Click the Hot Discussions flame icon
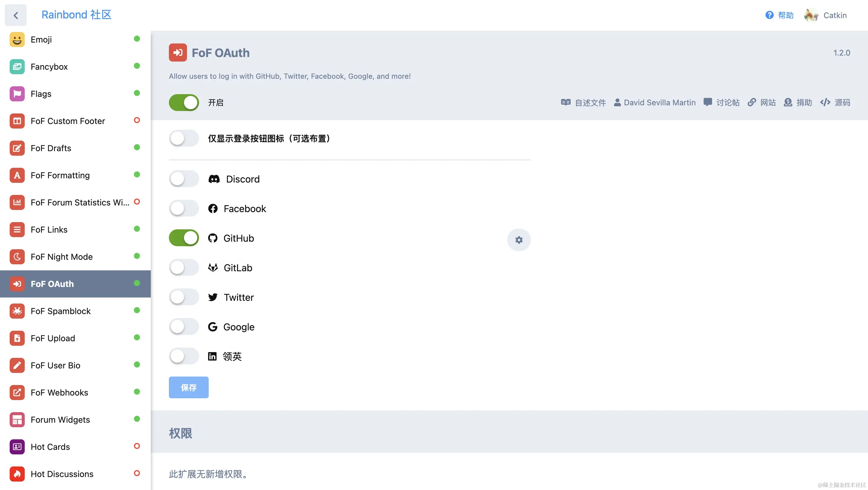Screen dimensions: 868x490 tap(17, 474)
